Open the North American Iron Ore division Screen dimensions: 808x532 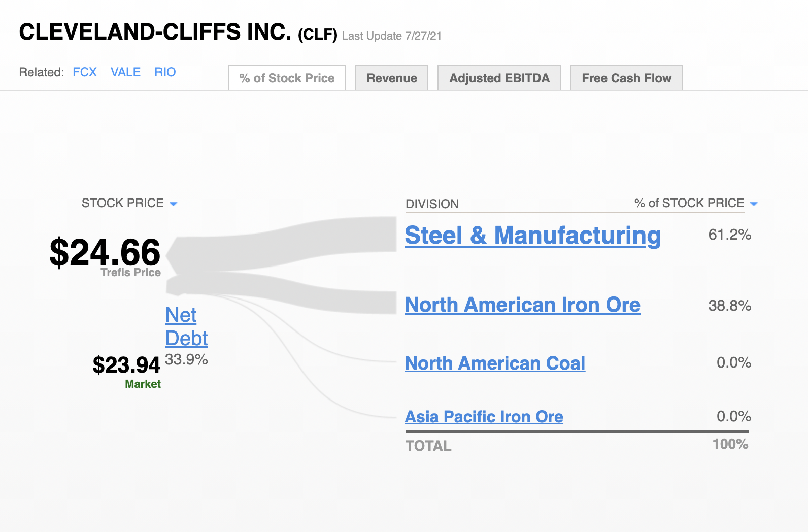click(523, 305)
